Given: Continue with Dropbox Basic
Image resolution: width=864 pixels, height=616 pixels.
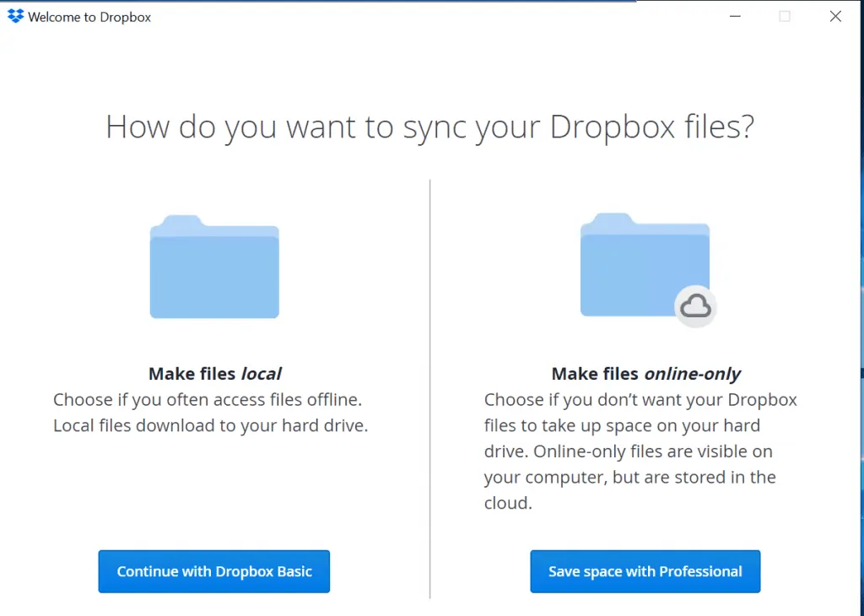Looking at the screenshot, I should click(214, 571).
